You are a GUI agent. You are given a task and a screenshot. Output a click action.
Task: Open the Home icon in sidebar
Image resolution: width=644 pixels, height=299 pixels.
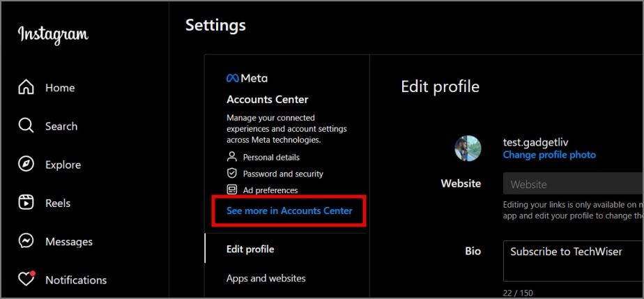tap(26, 88)
